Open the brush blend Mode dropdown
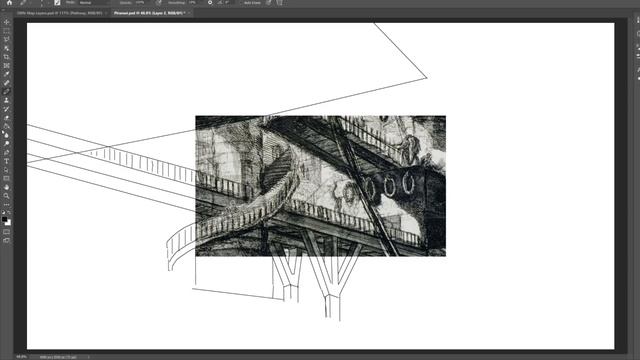Image resolution: width=640 pixels, height=360 pixels. (x=93, y=2)
